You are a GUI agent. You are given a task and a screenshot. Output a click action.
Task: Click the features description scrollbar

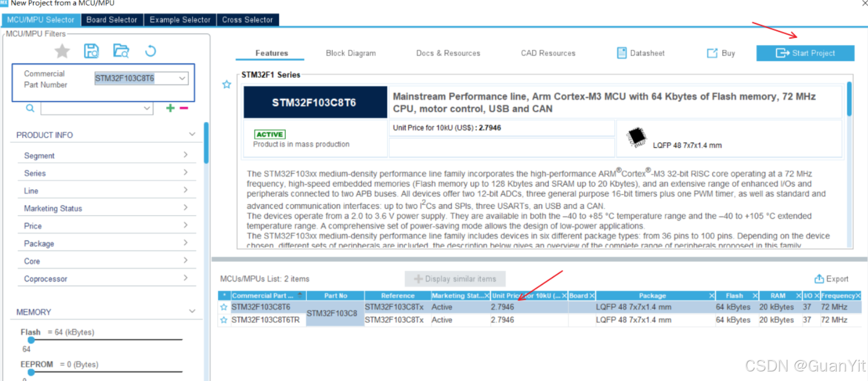coord(850,99)
